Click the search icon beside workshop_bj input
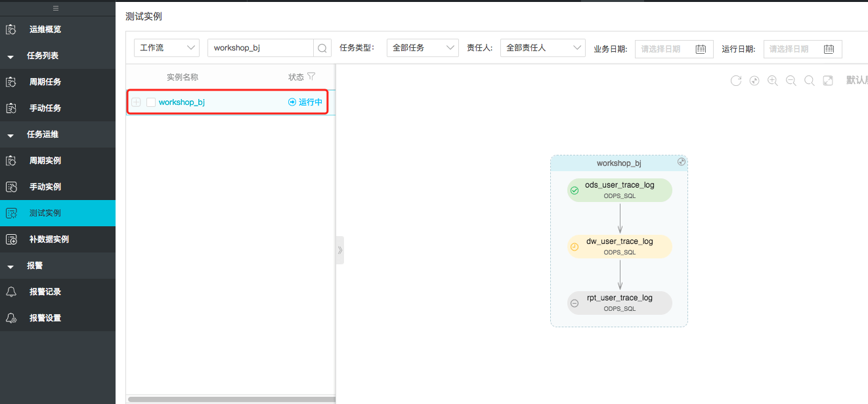Viewport: 868px width, 404px height. (322, 48)
